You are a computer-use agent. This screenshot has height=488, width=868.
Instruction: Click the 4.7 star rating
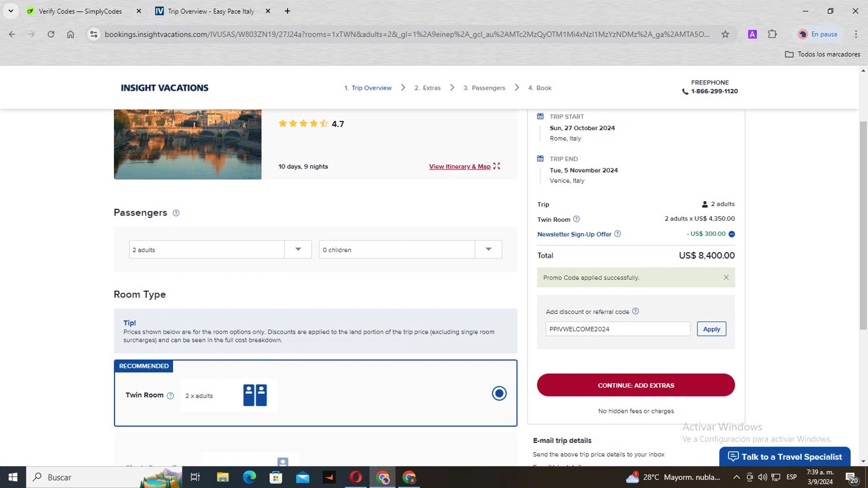(x=311, y=124)
